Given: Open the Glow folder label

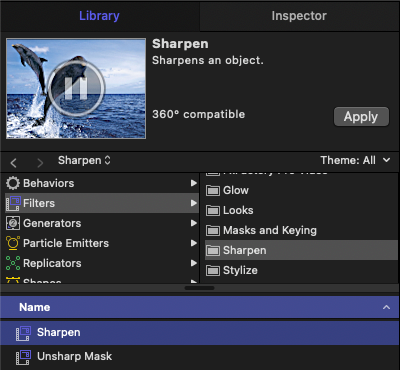Looking at the screenshot, I should click(236, 190).
